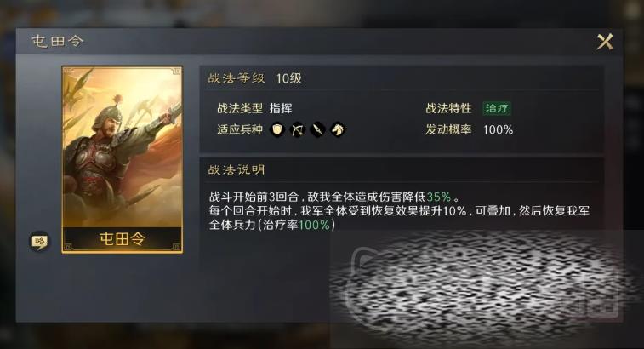
Task: Open the speech bubble icon beside the card
Action: coord(39,241)
